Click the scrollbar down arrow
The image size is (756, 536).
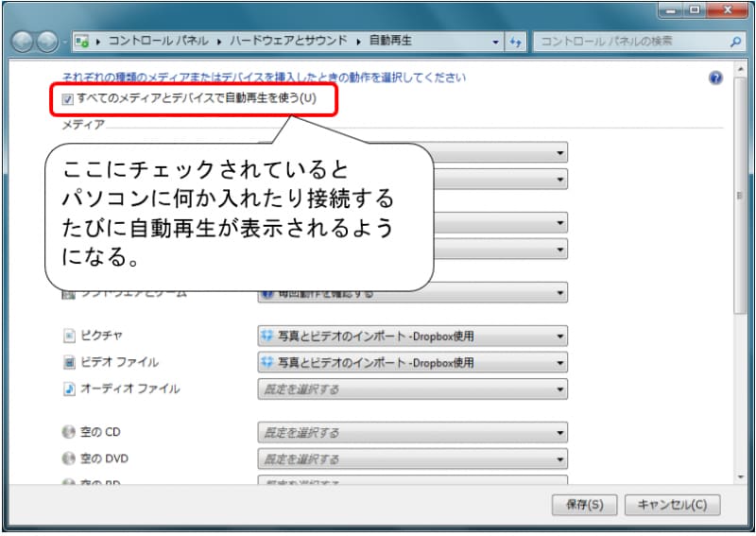[x=740, y=477]
